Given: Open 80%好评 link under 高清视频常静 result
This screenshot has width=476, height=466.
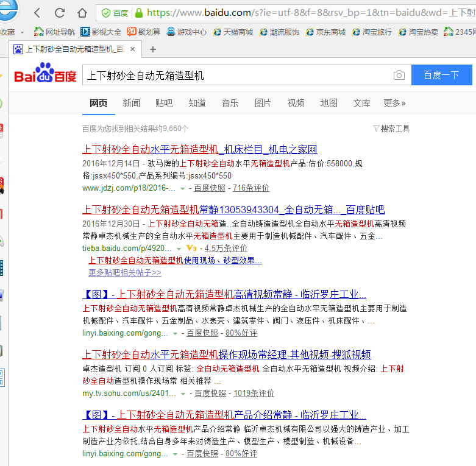Looking at the screenshot, I should (241, 333).
